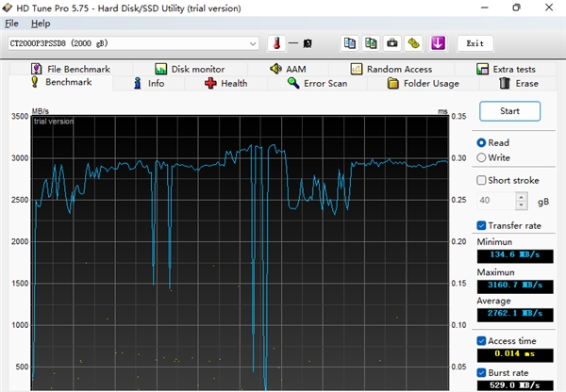Click the Error Scan magnifier icon

coord(293,83)
